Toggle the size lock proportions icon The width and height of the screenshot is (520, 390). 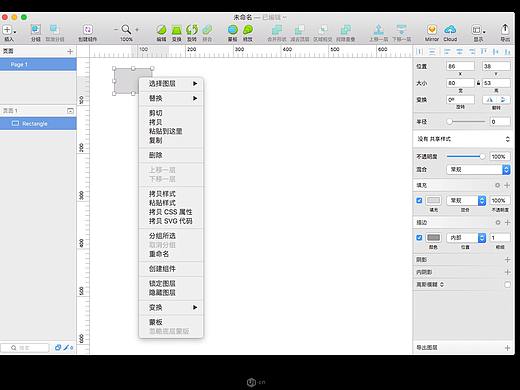[x=478, y=83]
